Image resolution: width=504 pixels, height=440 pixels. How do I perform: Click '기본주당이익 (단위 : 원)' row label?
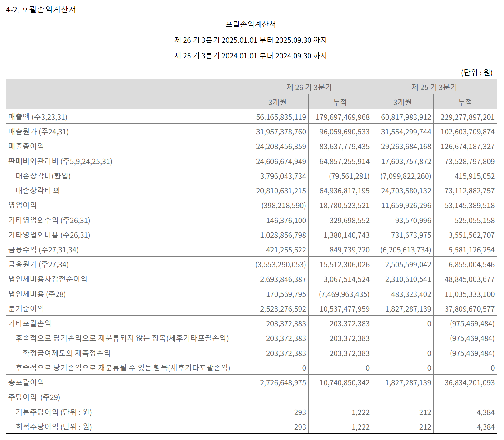click(54, 412)
